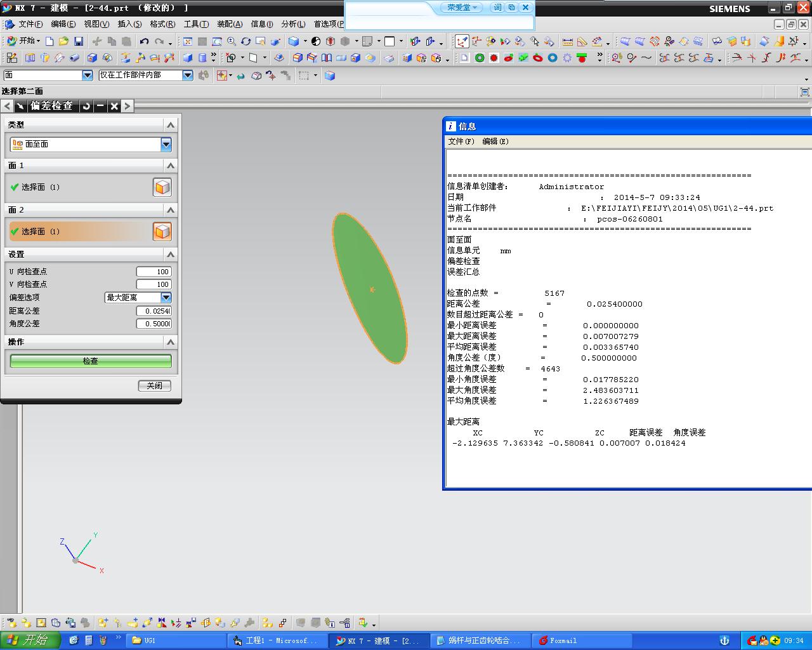This screenshot has width=812, height=650.
Task: Click the 关闭 button
Action: click(x=155, y=386)
